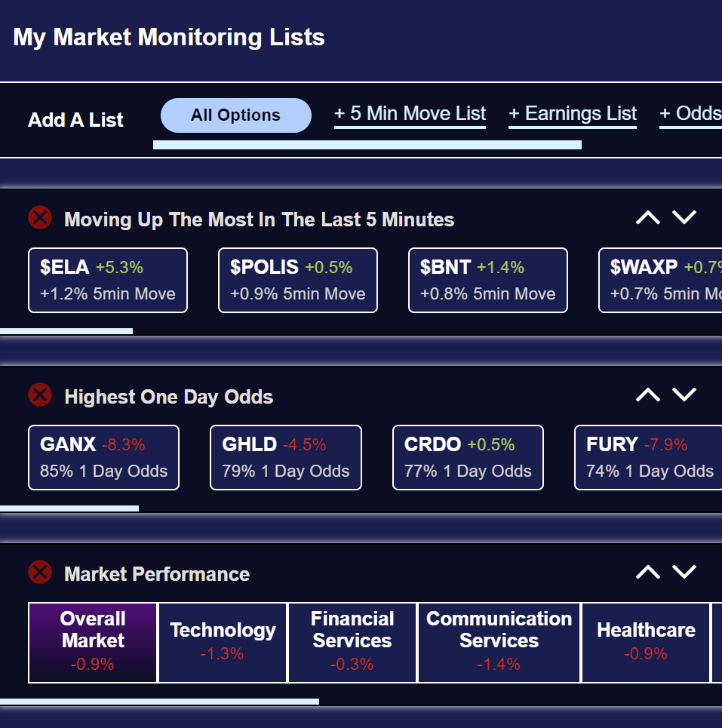Screen dimensions: 722x728
Task: Select the Financial Services sector tab
Action: tap(352, 643)
